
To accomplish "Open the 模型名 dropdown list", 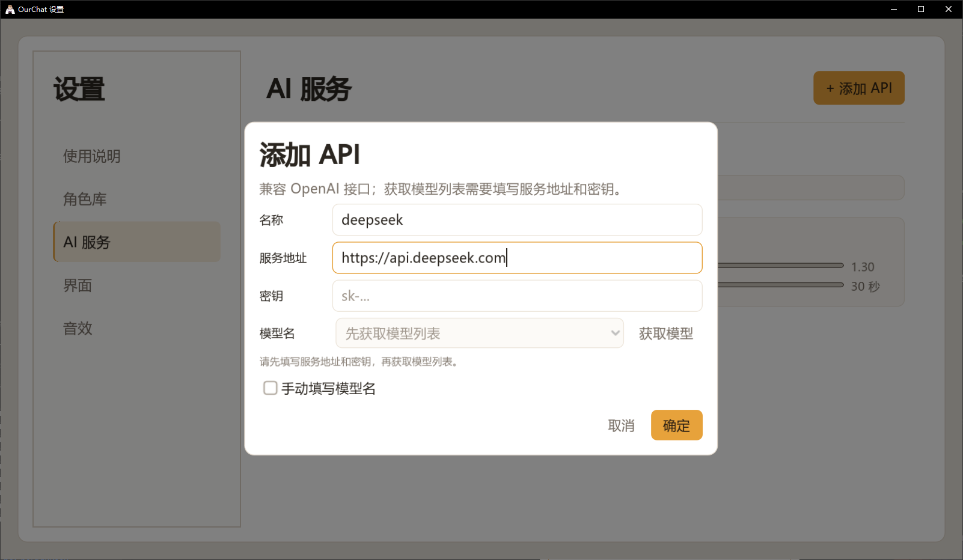I will pos(479,333).
